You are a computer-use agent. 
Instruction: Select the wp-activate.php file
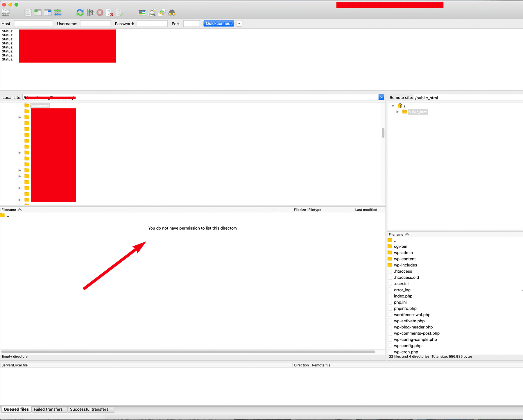click(409, 321)
